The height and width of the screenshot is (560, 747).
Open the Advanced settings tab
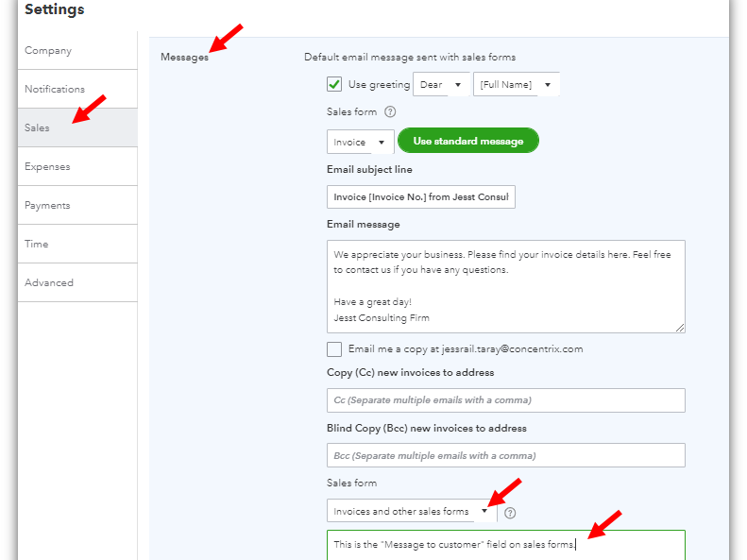(77, 282)
